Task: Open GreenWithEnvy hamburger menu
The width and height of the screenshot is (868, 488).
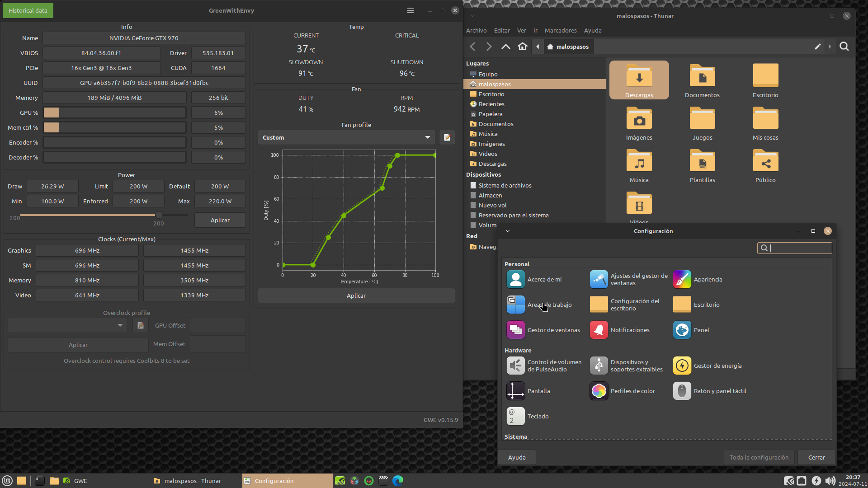Action: coord(410,10)
